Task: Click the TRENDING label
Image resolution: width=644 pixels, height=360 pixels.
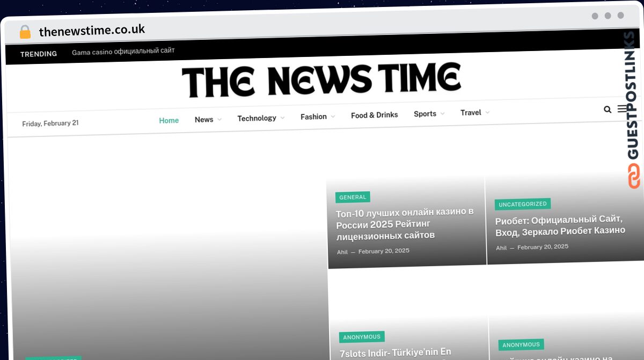Action: (39, 54)
